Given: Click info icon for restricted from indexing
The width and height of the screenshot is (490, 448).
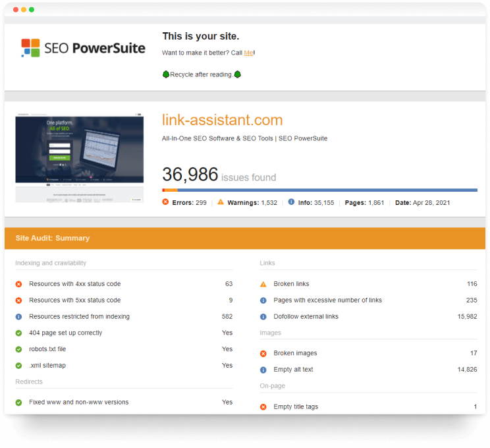Looking at the screenshot, I should pyautogui.click(x=18, y=317).
